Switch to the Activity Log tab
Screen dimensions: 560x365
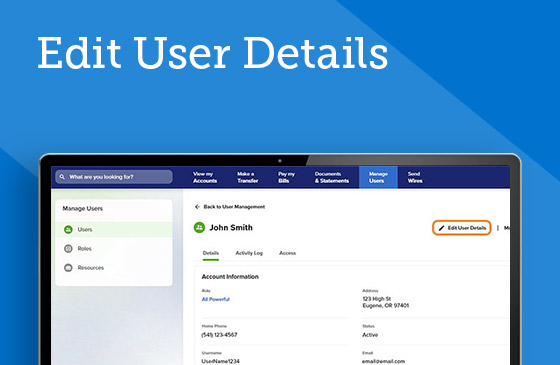click(x=249, y=253)
